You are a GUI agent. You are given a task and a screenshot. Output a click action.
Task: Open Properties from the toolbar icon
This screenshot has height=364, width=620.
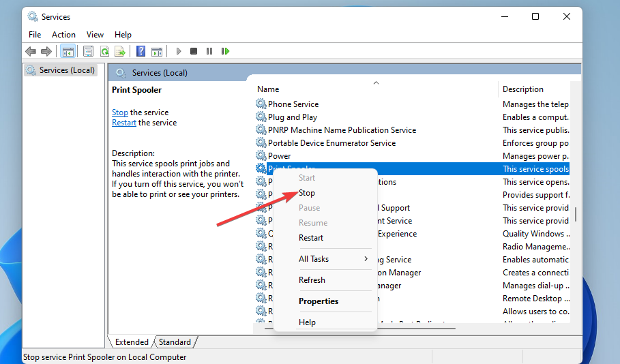tap(88, 51)
